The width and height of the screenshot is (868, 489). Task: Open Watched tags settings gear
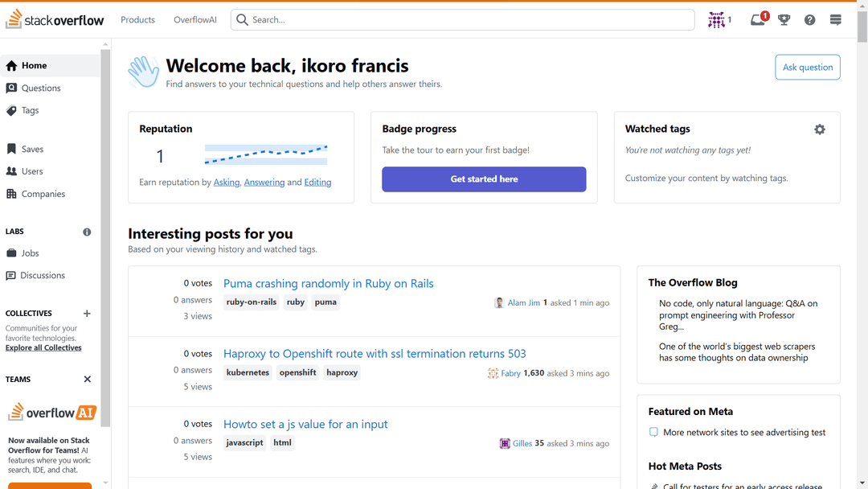[820, 129]
